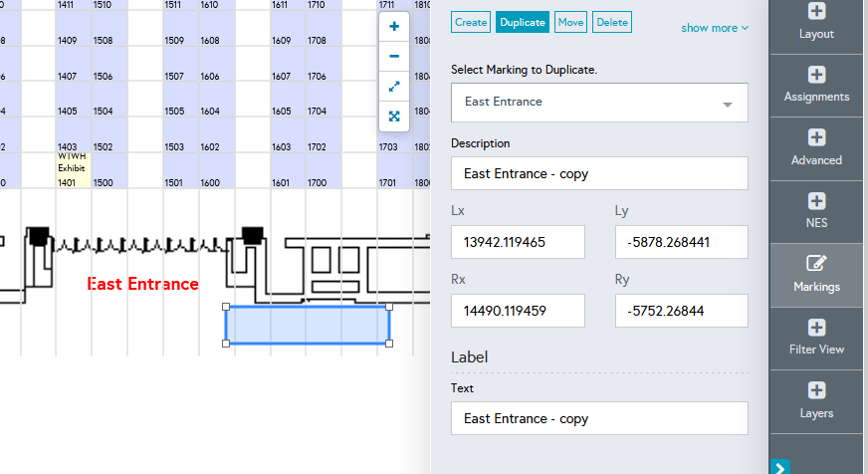The image size is (868, 474).
Task: Select the Markings sidebar panel
Action: (816, 275)
